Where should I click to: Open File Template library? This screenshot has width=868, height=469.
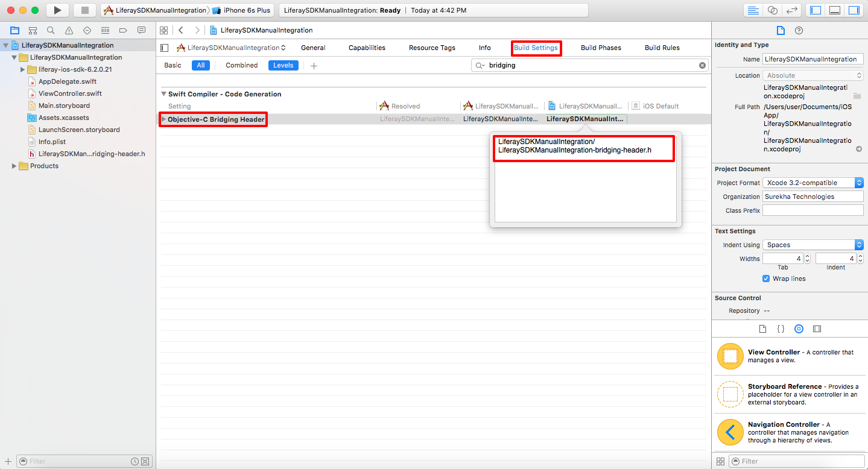click(762, 329)
